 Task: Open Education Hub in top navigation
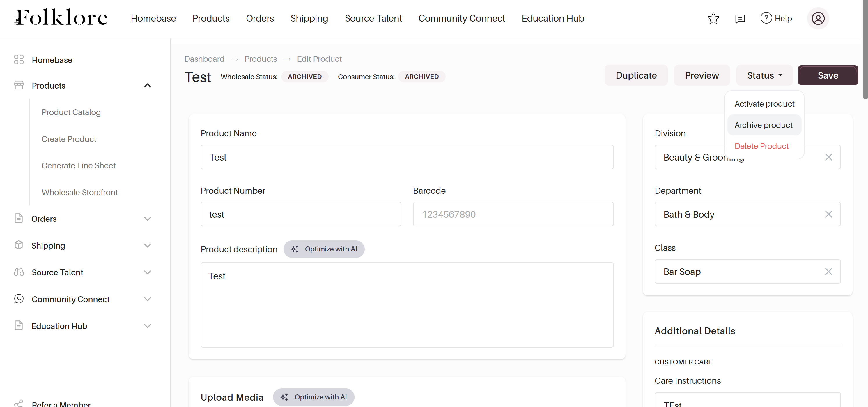[x=553, y=18]
